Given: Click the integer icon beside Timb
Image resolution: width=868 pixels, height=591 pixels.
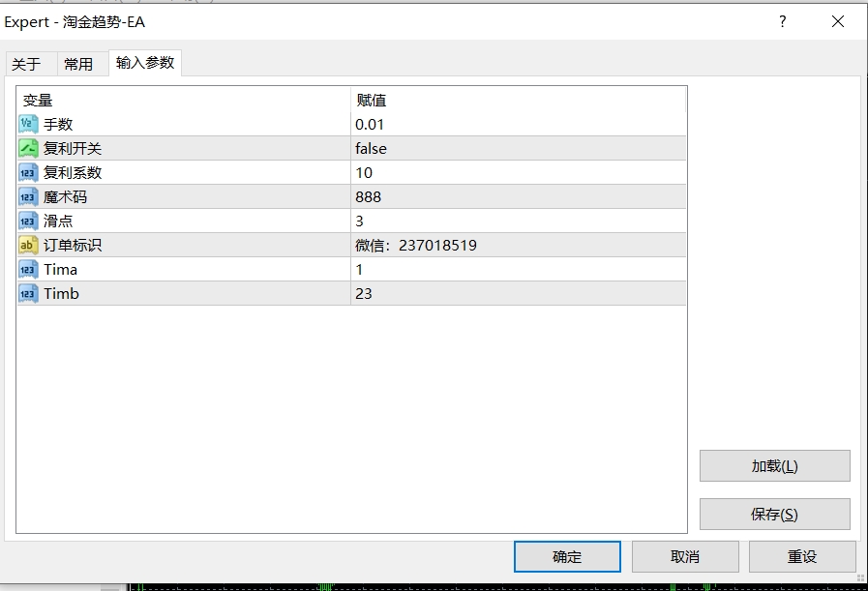Looking at the screenshot, I should tap(28, 293).
